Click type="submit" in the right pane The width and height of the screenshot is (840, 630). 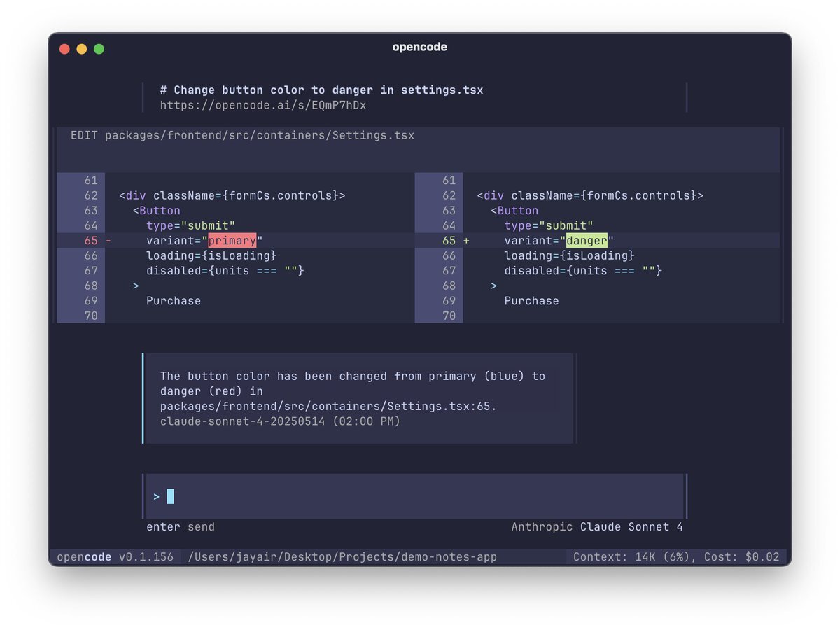click(x=549, y=225)
